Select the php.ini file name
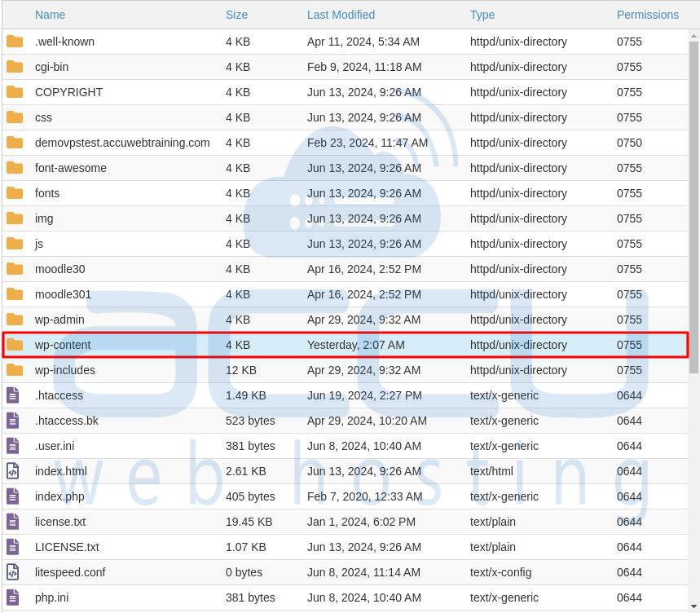The width and height of the screenshot is (700, 613). click(52, 598)
